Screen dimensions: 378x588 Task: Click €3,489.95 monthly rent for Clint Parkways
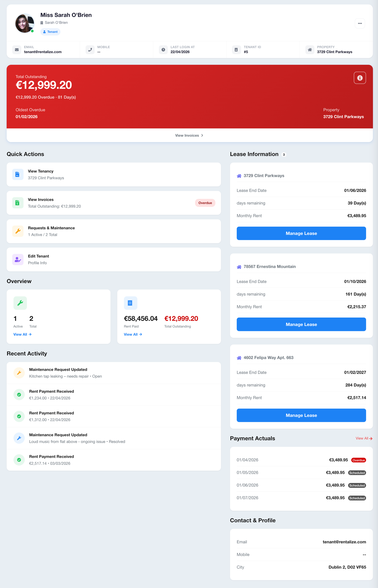[357, 216]
